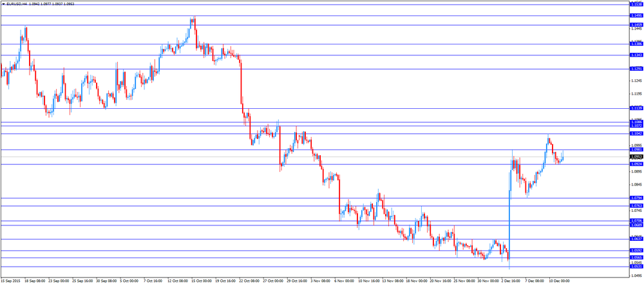Select the 1.0706 price level label
644x284 pixels.
[x=636, y=221]
